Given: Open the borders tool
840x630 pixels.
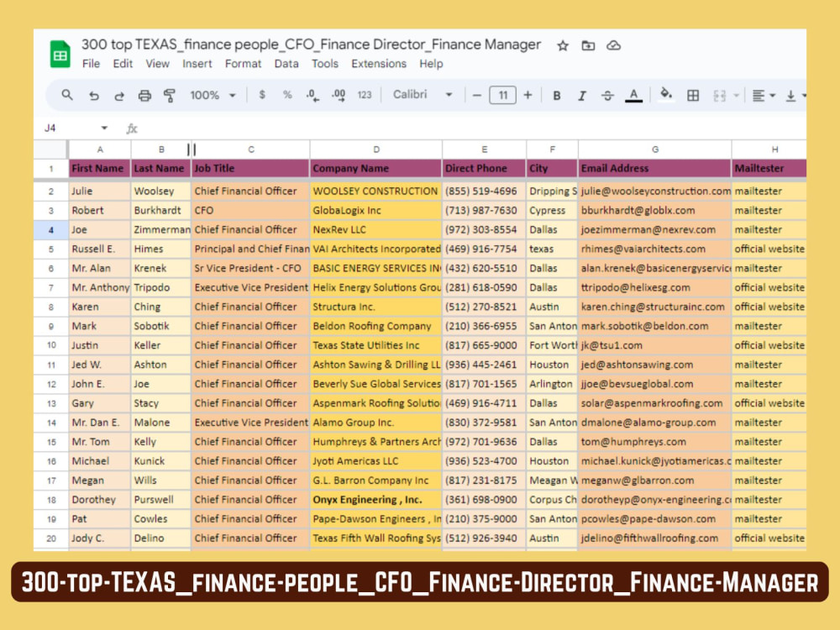Looking at the screenshot, I should 693,96.
